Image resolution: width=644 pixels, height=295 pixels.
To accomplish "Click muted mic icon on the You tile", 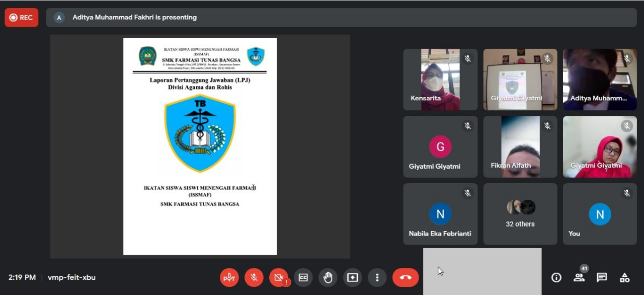I will [x=627, y=193].
